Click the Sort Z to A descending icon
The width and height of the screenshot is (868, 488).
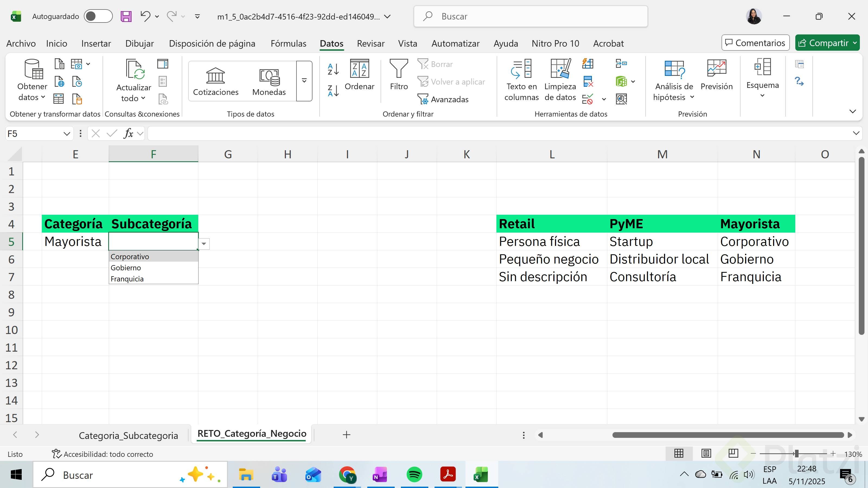333,91
